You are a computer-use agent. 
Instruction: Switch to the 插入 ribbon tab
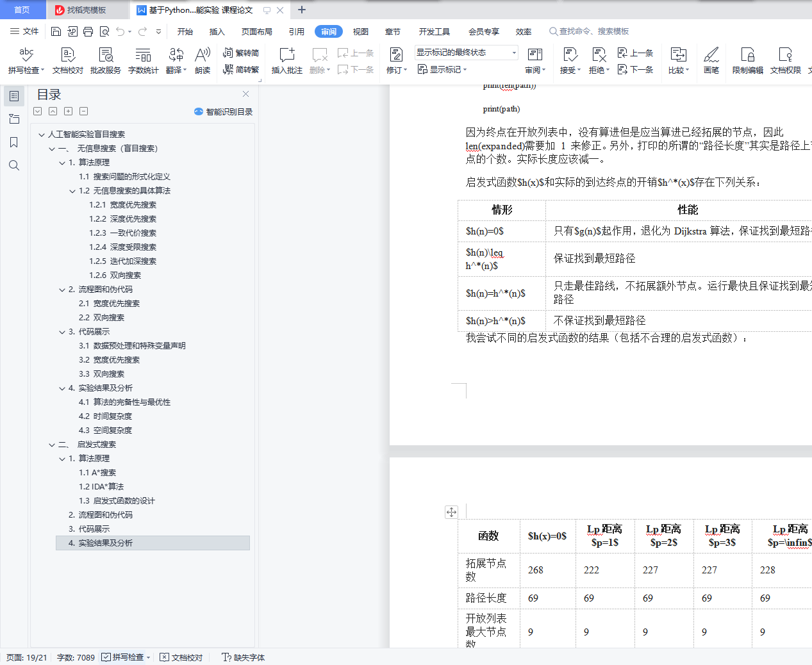(217, 31)
